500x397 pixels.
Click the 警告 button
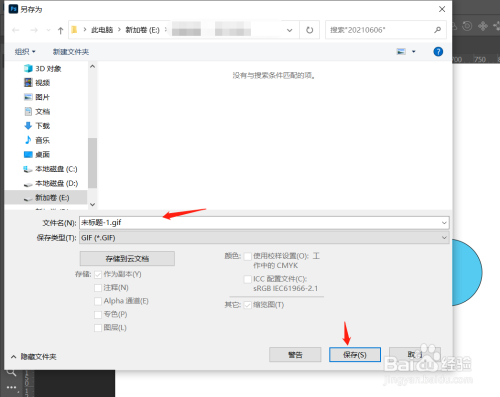(x=295, y=355)
